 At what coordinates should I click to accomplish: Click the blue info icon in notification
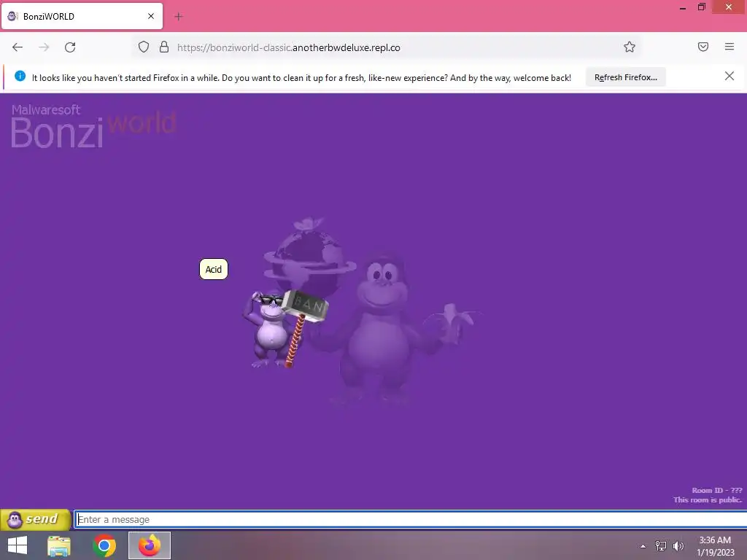click(20, 76)
